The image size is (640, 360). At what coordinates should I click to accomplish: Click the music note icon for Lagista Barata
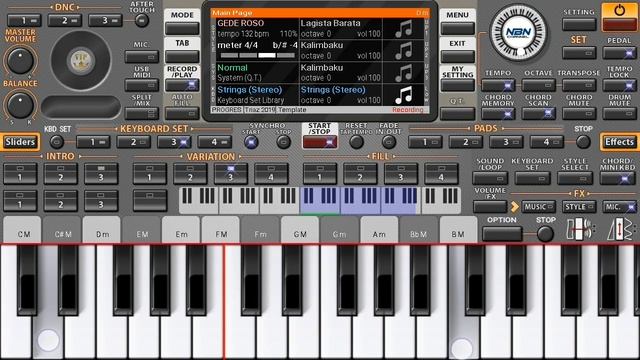click(404, 29)
